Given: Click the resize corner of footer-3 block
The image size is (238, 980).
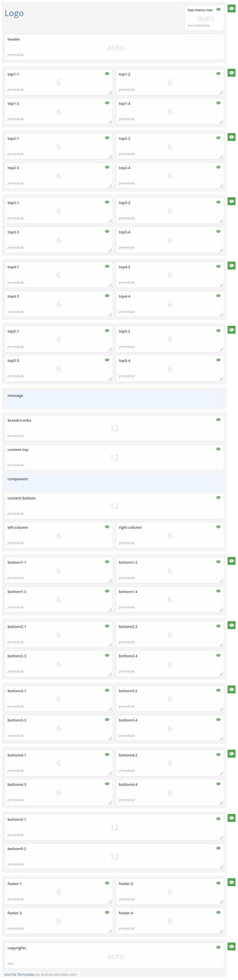Looking at the screenshot, I should pos(110,931).
